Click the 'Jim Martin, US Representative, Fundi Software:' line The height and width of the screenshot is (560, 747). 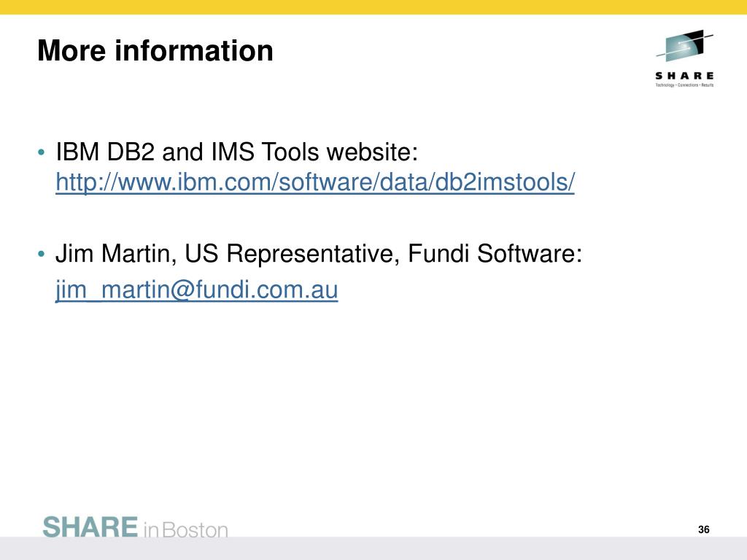coord(319,253)
